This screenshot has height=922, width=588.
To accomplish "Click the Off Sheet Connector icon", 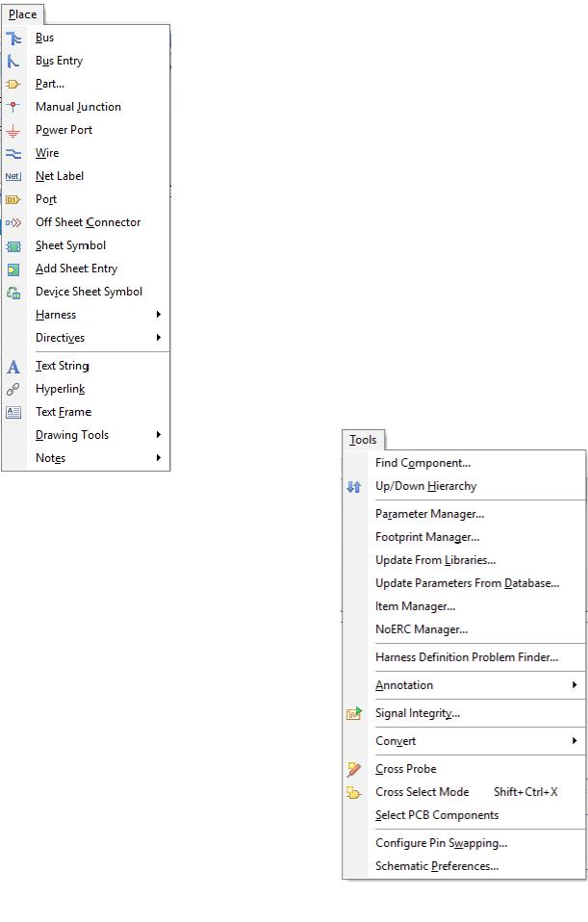I will (13, 223).
